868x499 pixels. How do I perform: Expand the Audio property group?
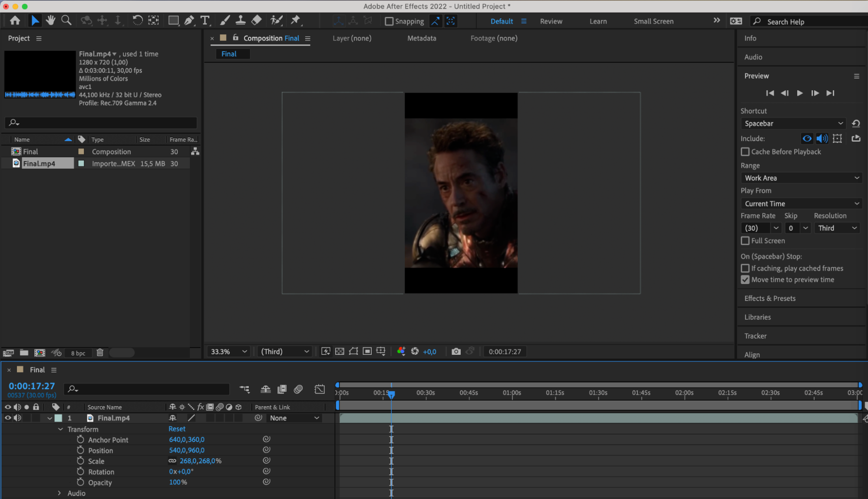(x=59, y=493)
